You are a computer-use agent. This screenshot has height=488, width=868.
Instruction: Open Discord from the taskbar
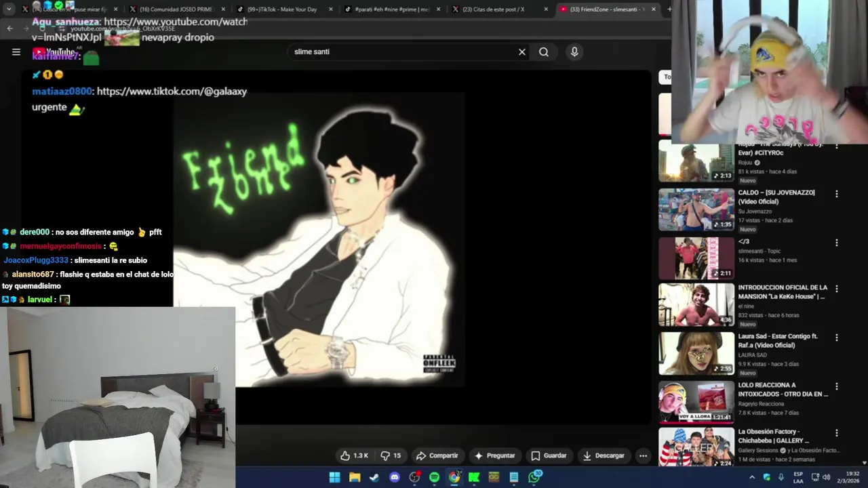pyautogui.click(x=395, y=477)
